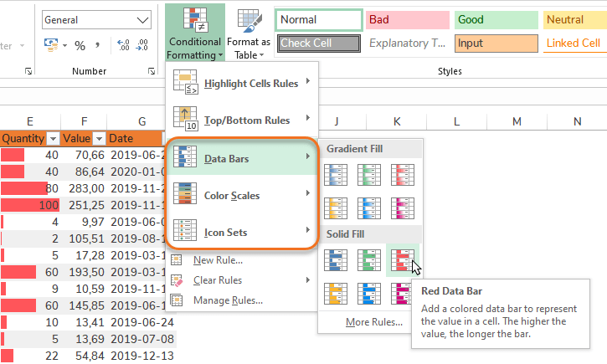Select the column M header
Image resolution: width=607 pixels, height=364 pixels.
517,121
